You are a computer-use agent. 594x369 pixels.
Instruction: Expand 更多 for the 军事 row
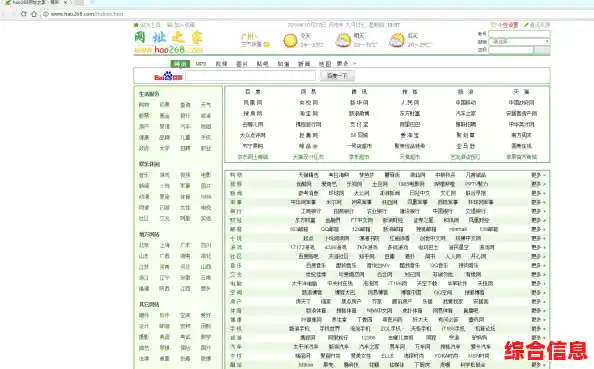tap(538, 202)
